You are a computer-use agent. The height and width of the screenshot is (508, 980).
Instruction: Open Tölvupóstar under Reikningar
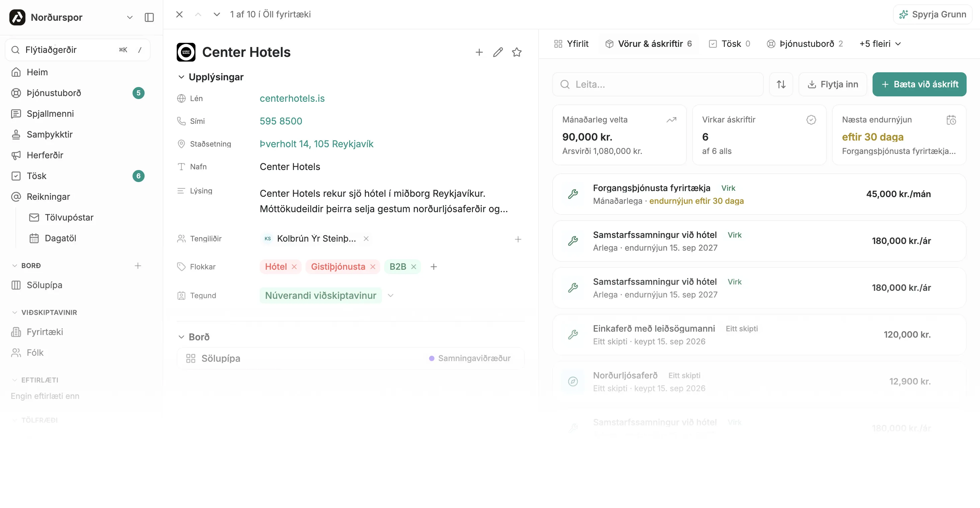coord(87,218)
